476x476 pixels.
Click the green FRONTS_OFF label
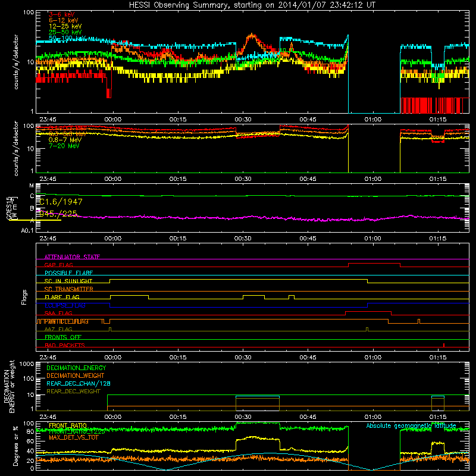click(63, 337)
